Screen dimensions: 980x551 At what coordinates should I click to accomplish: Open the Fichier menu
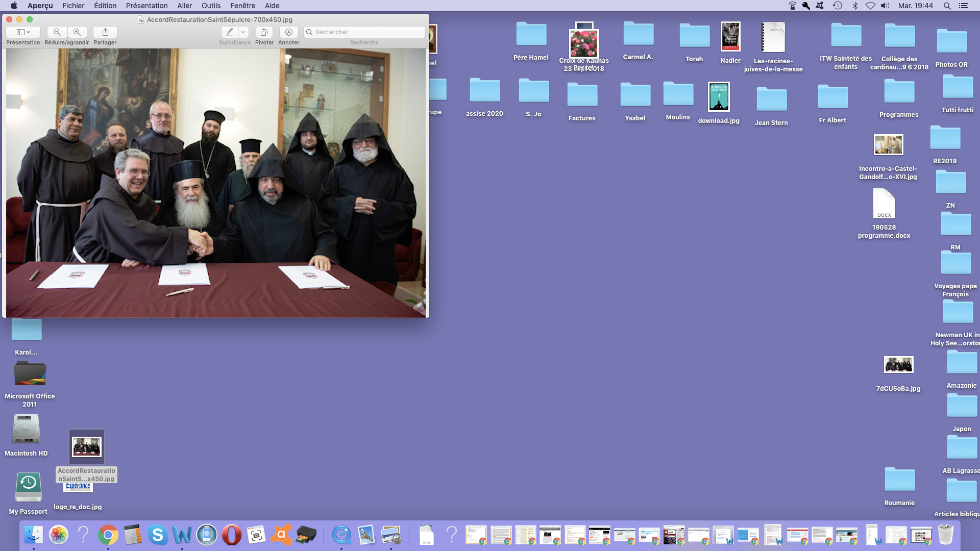[73, 6]
